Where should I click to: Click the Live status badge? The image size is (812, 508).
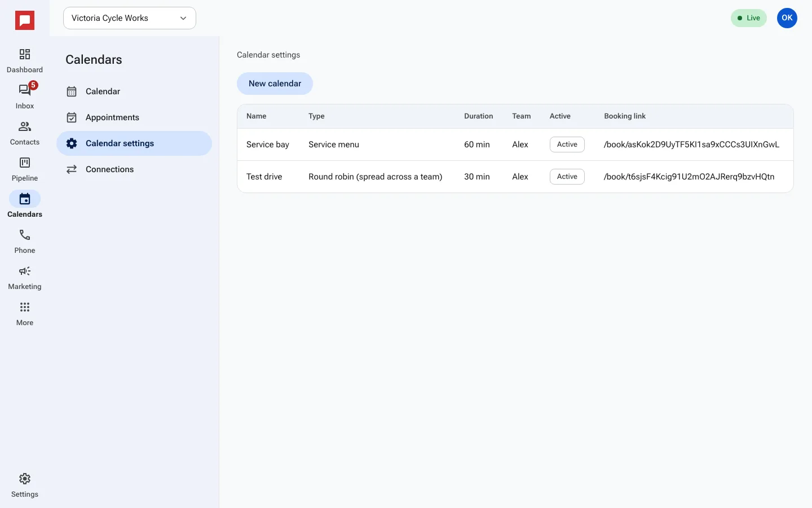pyautogui.click(x=749, y=18)
